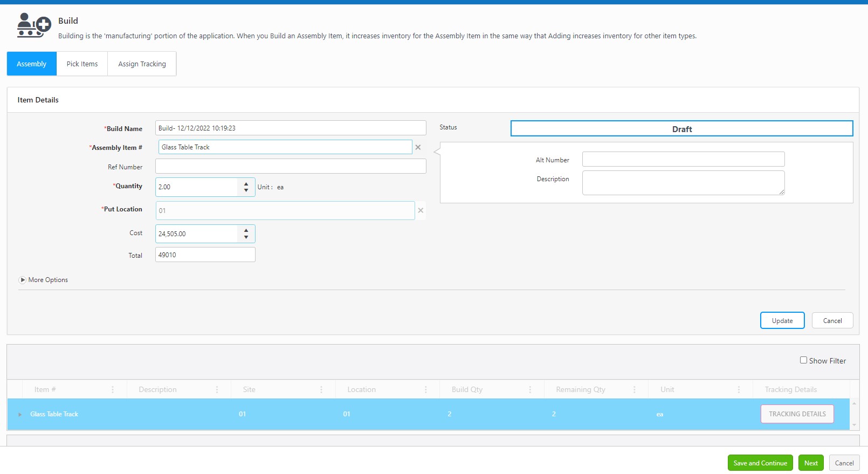The width and height of the screenshot is (868, 474).
Task: Open the Description column menu icon
Action: tap(217, 389)
